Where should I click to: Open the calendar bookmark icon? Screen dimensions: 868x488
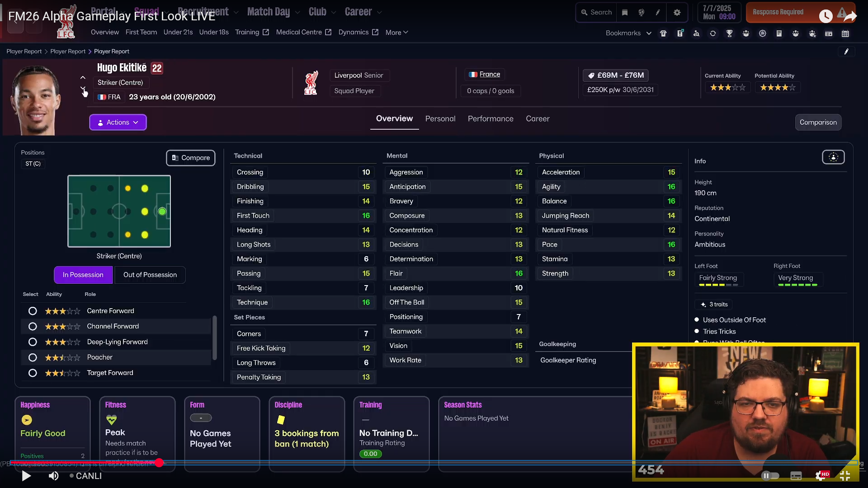coord(845,33)
